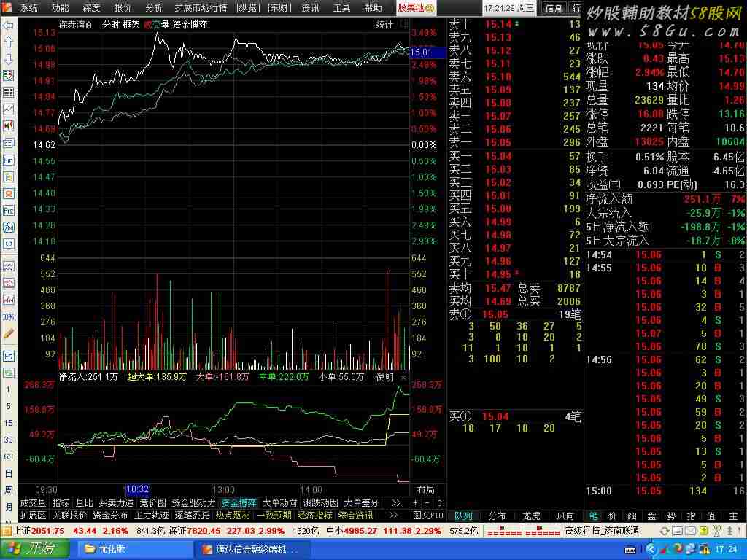
Task: Click the minus button beside indicator tabs
Action: coord(427,503)
